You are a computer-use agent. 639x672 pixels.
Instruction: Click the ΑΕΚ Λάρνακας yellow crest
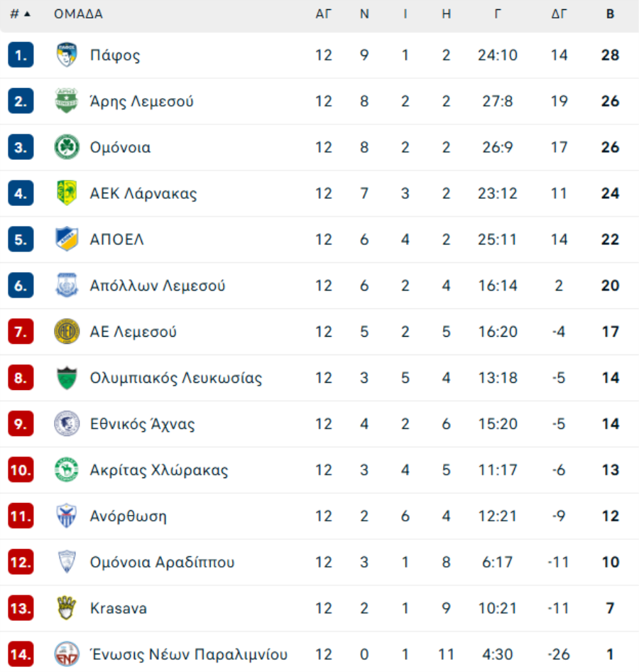click(x=67, y=193)
